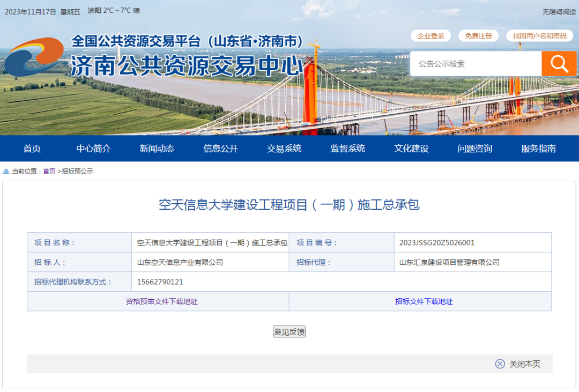Open 服务指南 navigation item
The image size is (579, 392).
pyautogui.click(x=538, y=149)
